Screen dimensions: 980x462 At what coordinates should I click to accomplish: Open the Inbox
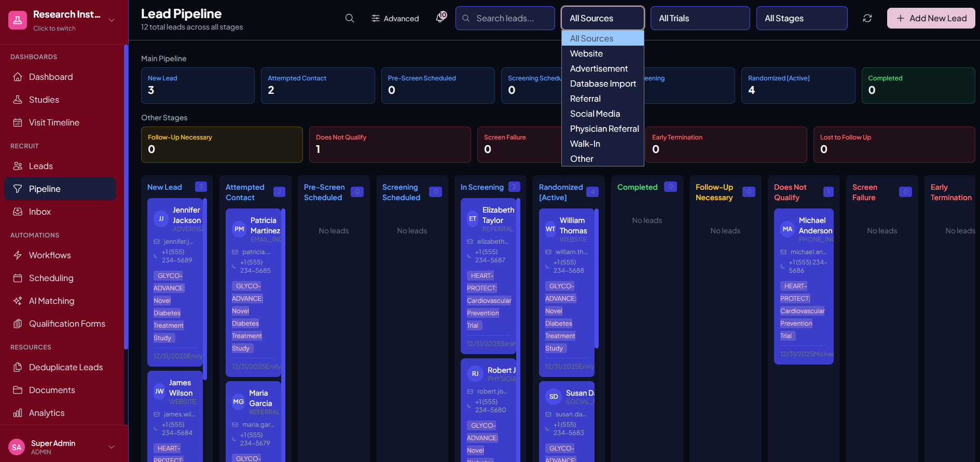60,212
